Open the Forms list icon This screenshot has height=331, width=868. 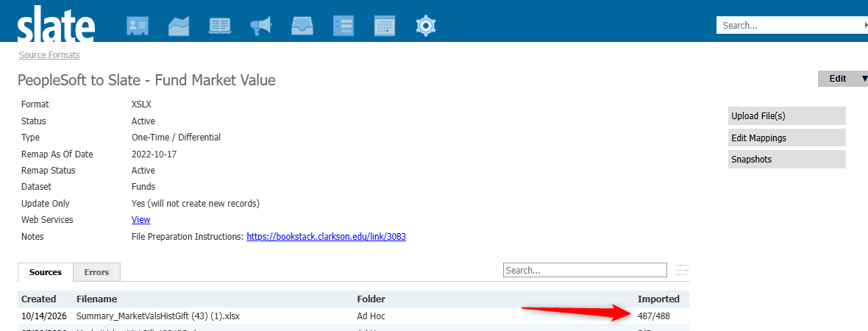pyautogui.click(x=344, y=26)
